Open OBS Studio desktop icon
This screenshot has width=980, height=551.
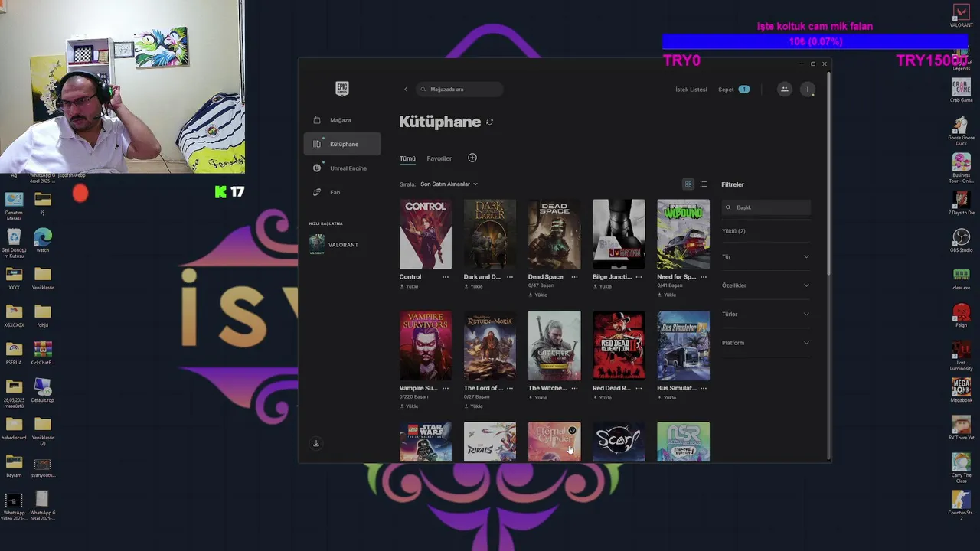pos(961,241)
